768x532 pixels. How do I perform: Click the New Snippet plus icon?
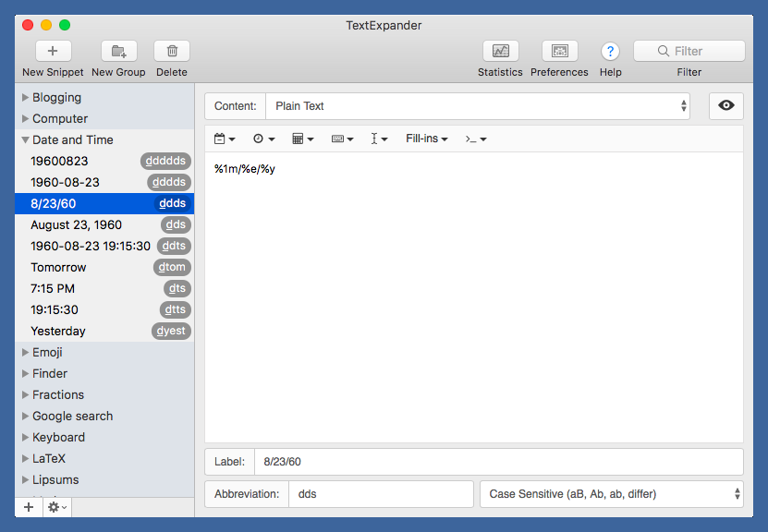pos(53,52)
